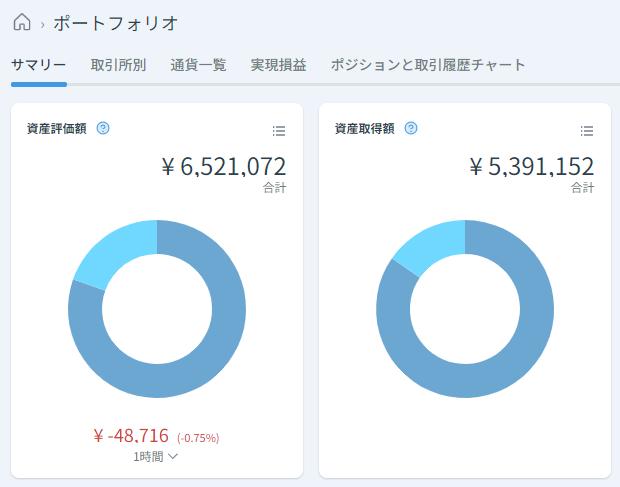Click the ¥6,521,072 total value
The image size is (620, 487).
(x=224, y=166)
